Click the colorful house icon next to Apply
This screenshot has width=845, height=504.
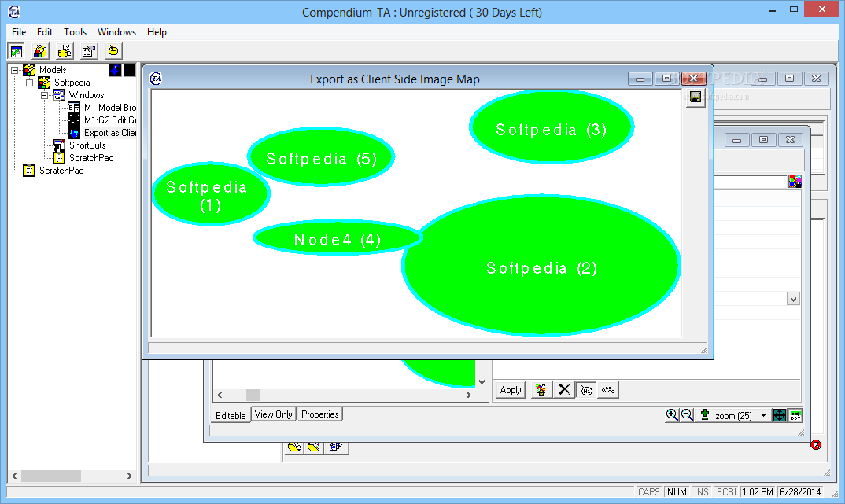click(541, 390)
